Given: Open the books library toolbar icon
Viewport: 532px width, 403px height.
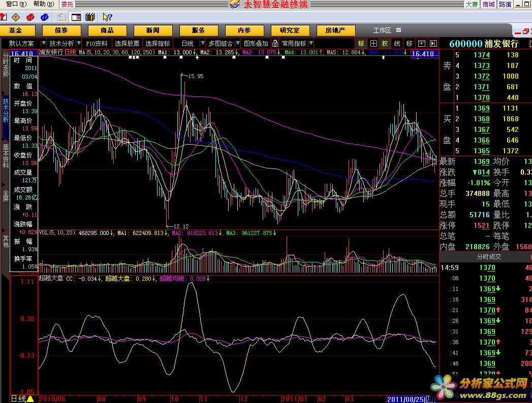Looking at the screenshot, I should [90, 17].
